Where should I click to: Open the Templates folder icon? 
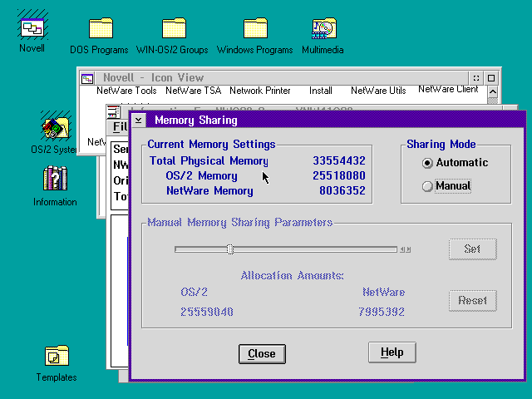(57, 356)
